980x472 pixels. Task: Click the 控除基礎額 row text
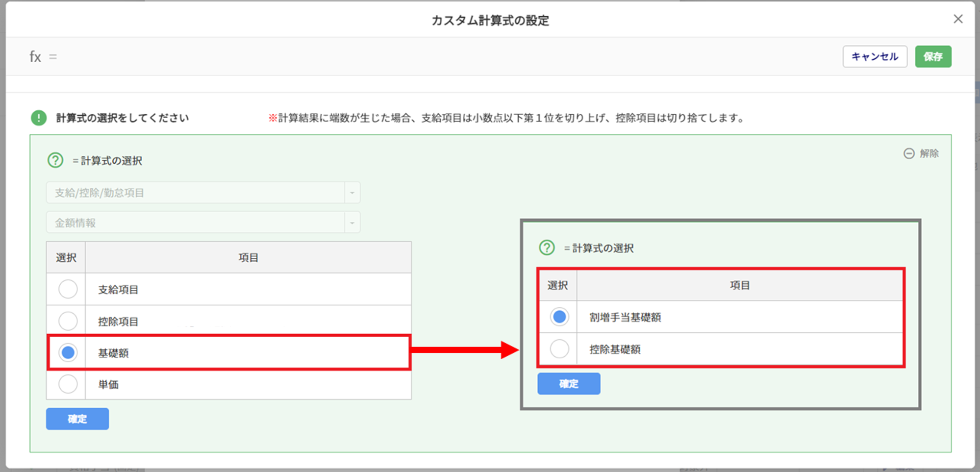click(x=615, y=349)
